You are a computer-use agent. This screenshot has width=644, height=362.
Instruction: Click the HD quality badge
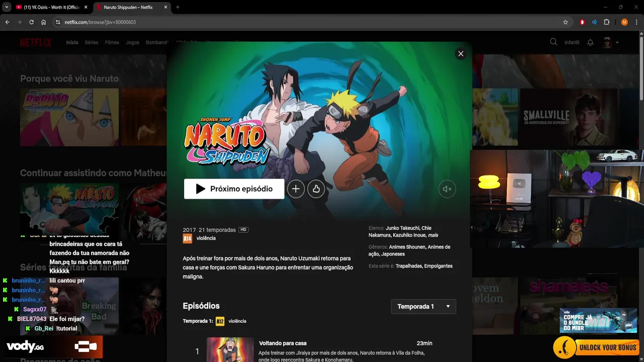244,230
